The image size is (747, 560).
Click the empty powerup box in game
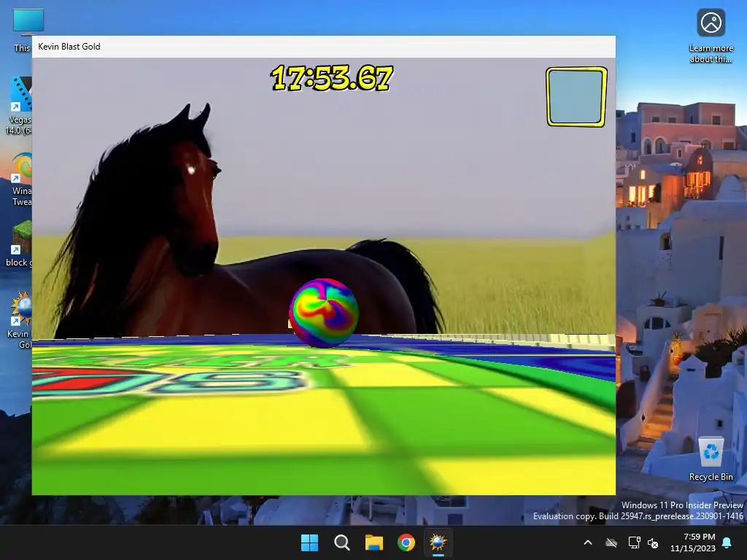[576, 97]
